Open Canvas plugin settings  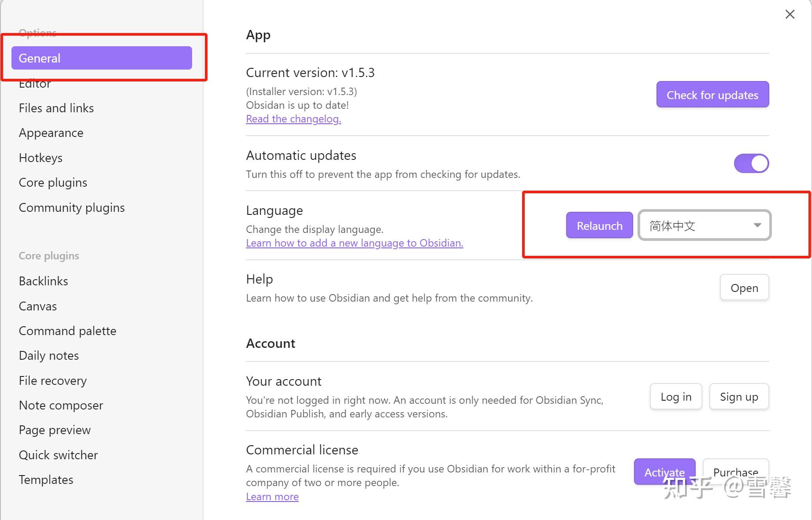[38, 306]
